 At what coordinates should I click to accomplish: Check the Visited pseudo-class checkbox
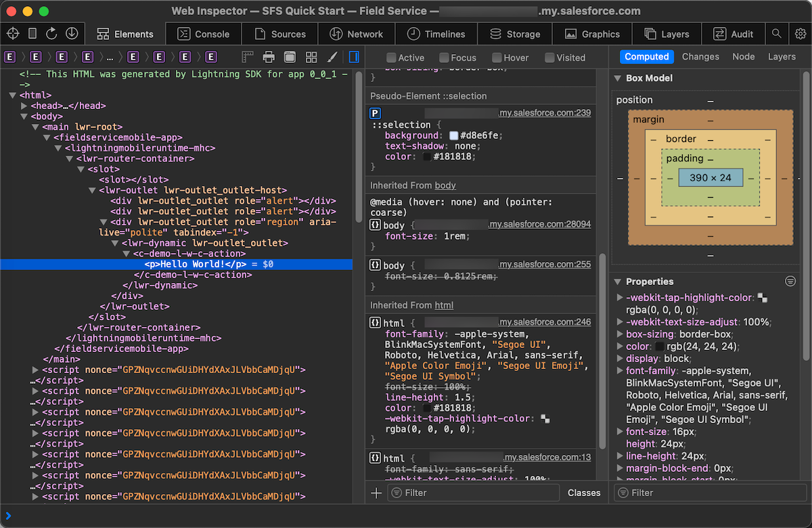tap(549, 58)
